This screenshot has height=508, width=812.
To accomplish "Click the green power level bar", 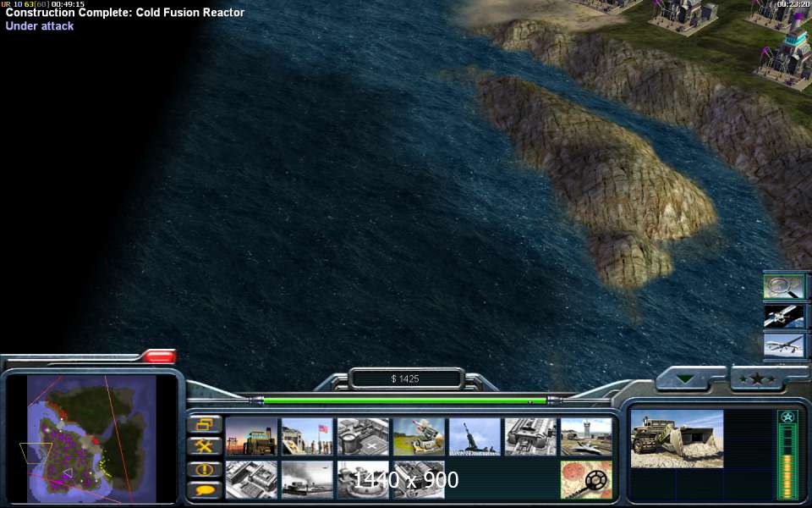I will coord(405,400).
